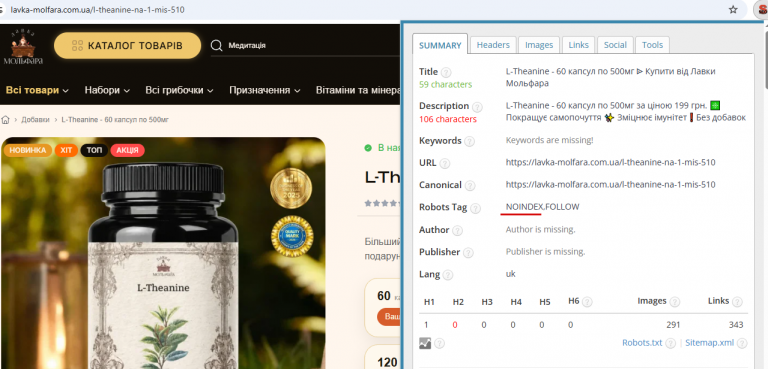Click the 106 characters description count
The height and width of the screenshot is (369, 768).
[x=448, y=119]
